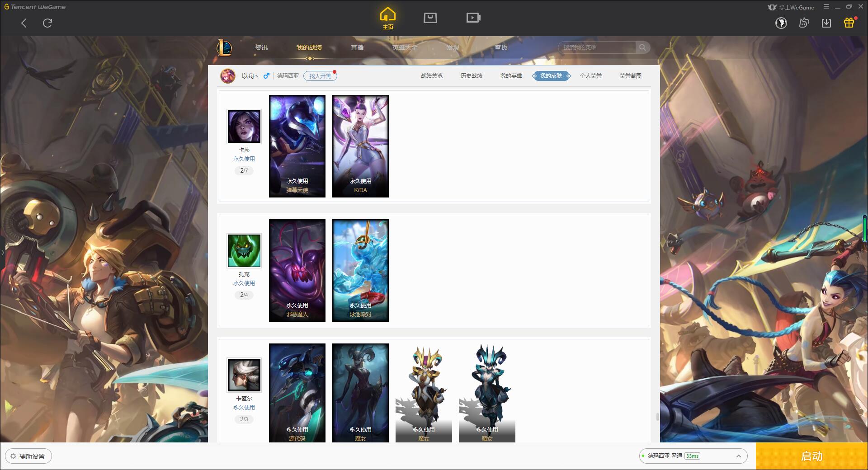Screen dimensions: 868x470
Task: Open the 我的英雄 sub-tab
Action: 511,76
